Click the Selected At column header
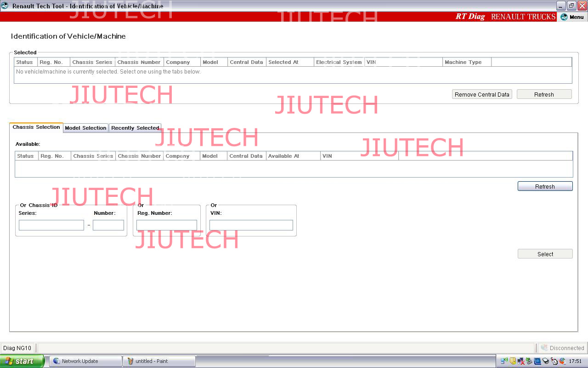Image resolution: width=588 pixels, height=368 pixels. click(290, 62)
